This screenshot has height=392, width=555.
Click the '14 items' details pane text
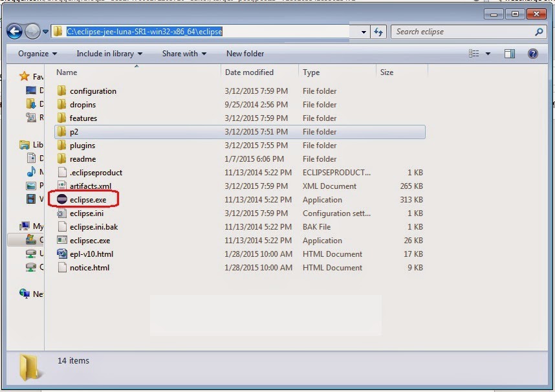point(73,360)
